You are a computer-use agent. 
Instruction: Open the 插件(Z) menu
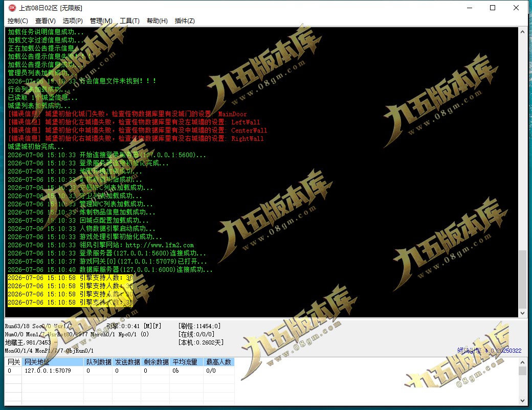point(185,20)
